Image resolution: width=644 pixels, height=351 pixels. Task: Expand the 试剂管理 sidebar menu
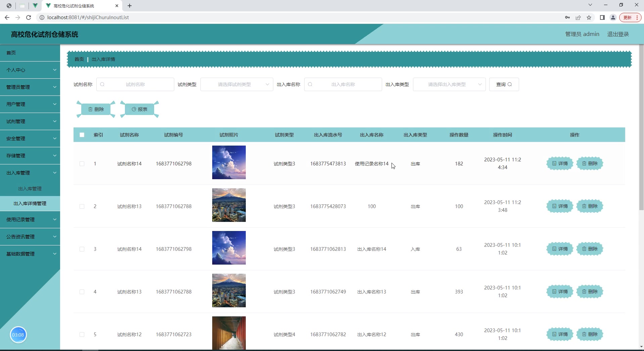tap(30, 121)
